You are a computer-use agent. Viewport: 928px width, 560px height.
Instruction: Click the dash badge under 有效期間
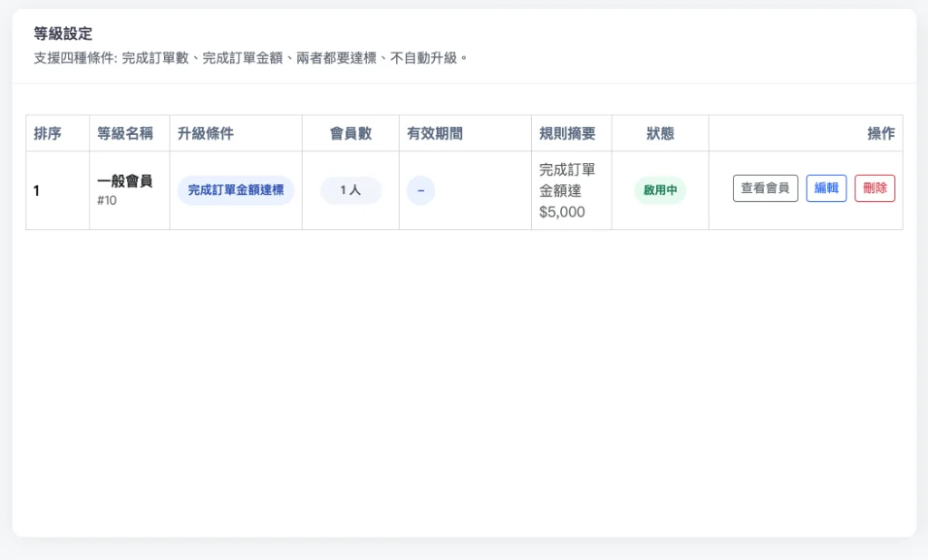[420, 190]
